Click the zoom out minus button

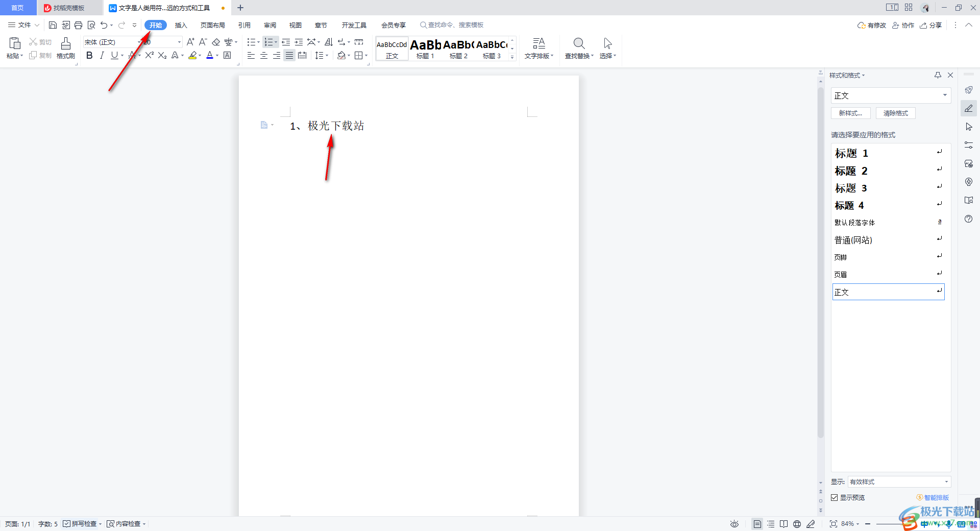coord(868,524)
